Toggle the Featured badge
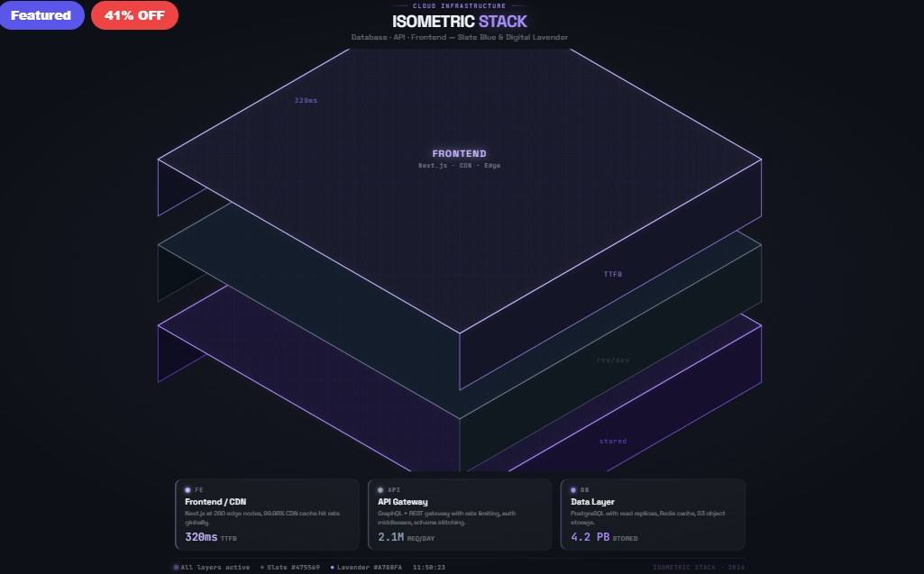Image resolution: width=924 pixels, height=574 pixels. [41, 14]
